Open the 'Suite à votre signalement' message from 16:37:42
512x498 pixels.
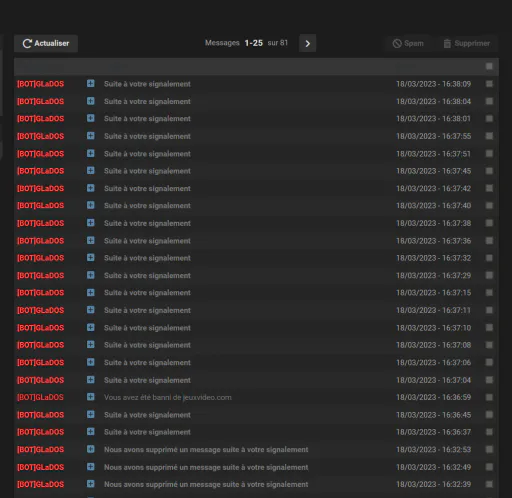click(x=147, y=188)
